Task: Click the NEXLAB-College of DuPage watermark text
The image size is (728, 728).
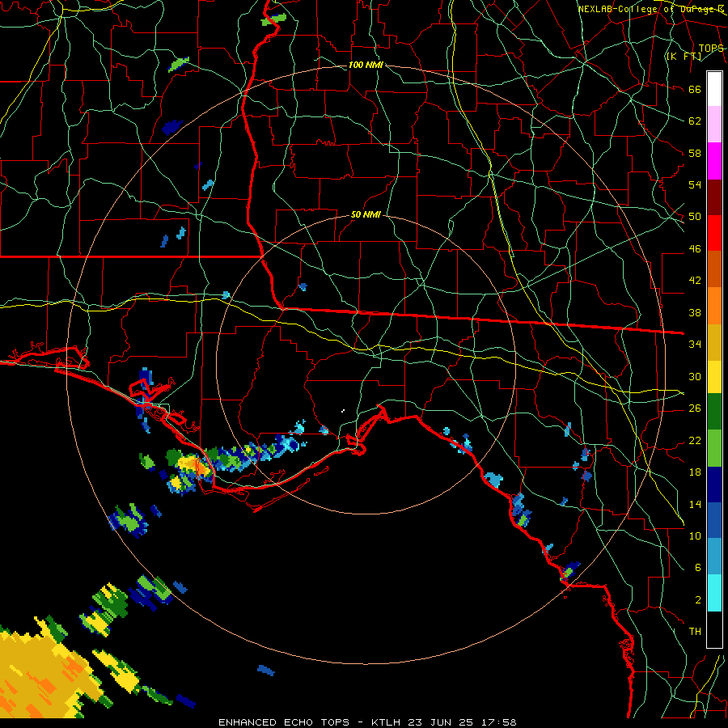Action: (x=651, y=9)
